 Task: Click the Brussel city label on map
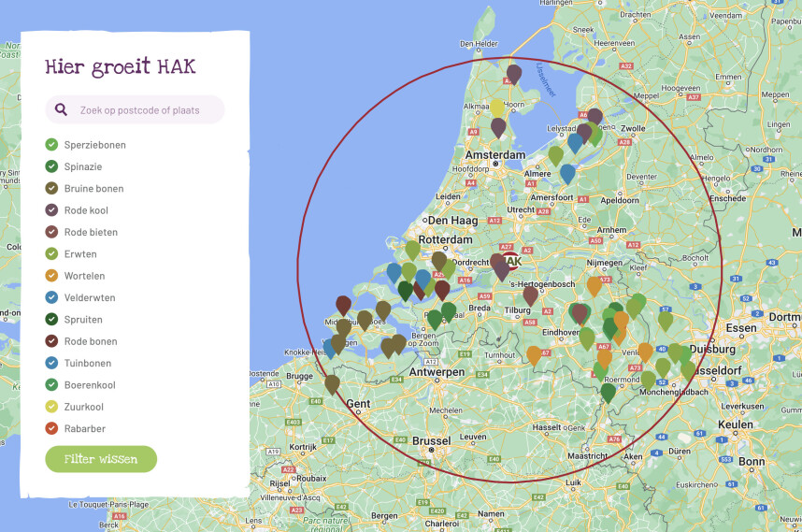coord(432,441)
